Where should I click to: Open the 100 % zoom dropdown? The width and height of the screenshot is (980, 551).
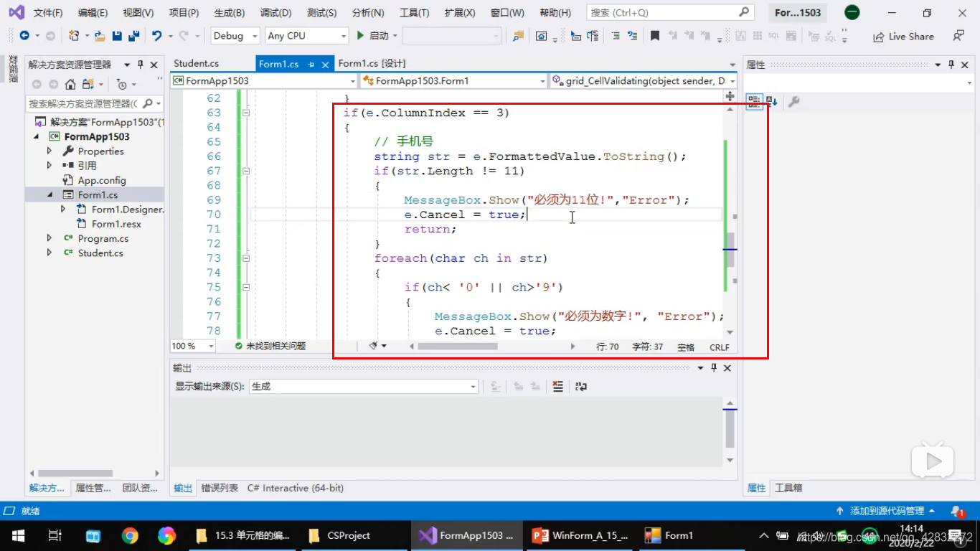(193, 346)
